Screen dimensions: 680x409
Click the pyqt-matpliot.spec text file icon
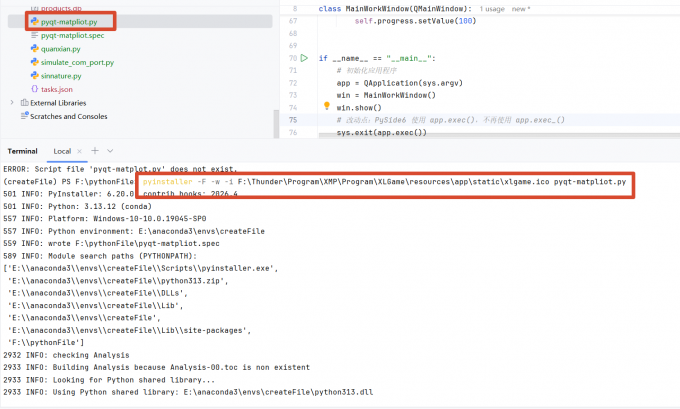coord(35,35)
